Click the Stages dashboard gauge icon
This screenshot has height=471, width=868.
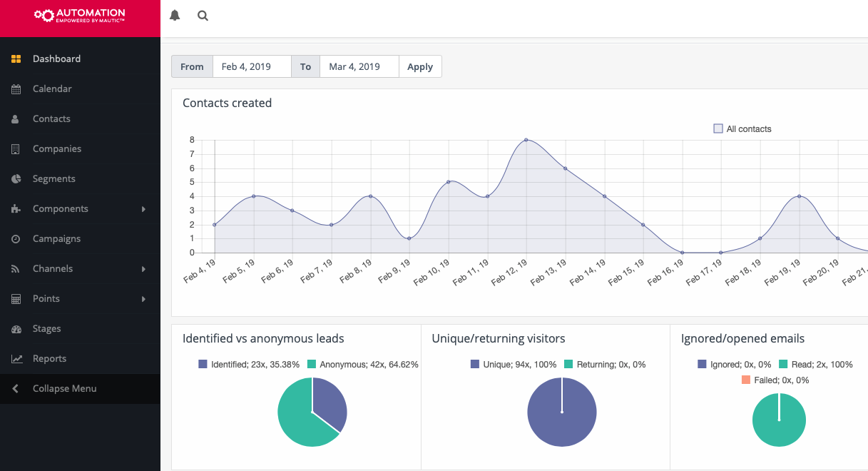[16, 329]
